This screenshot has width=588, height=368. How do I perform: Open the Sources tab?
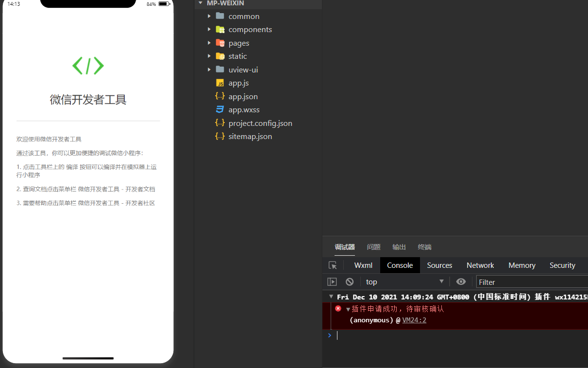(439, 265)
